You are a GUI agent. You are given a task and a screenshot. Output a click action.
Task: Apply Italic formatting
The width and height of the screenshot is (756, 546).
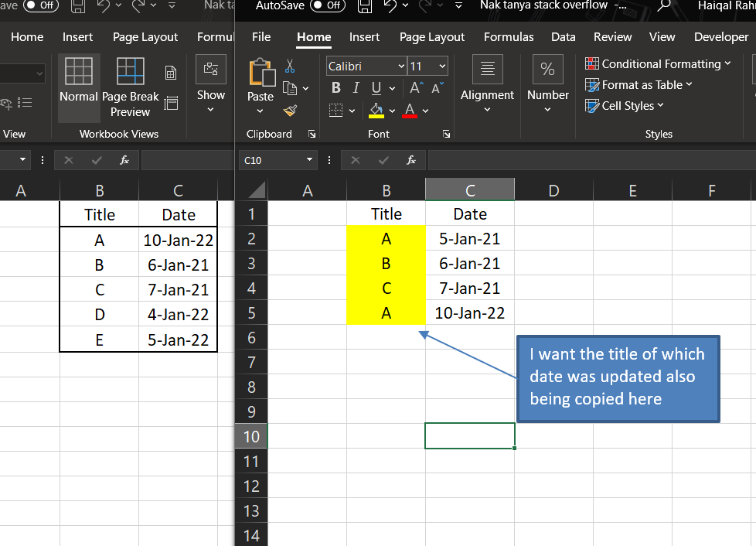pyautogui.click(x=356, y=88)
